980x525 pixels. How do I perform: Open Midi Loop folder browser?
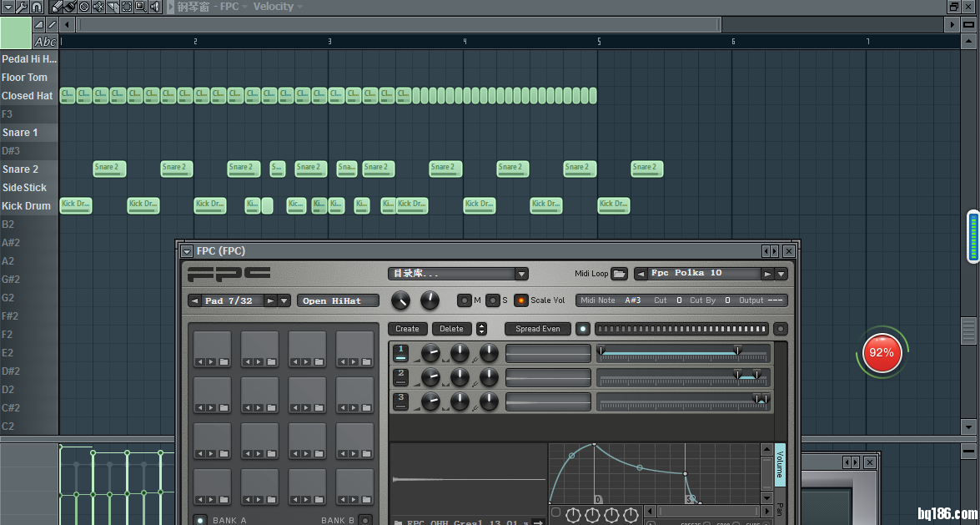(619, 274)
